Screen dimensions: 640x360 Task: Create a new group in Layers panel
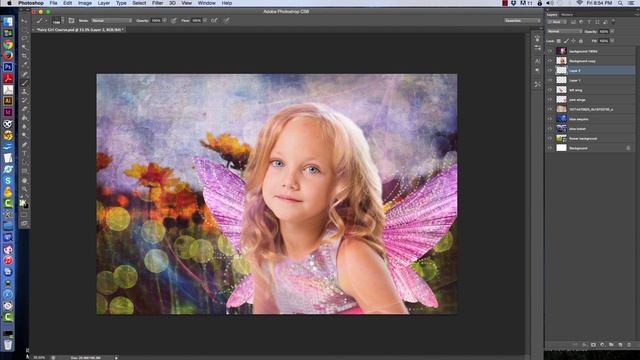(611, 345)
